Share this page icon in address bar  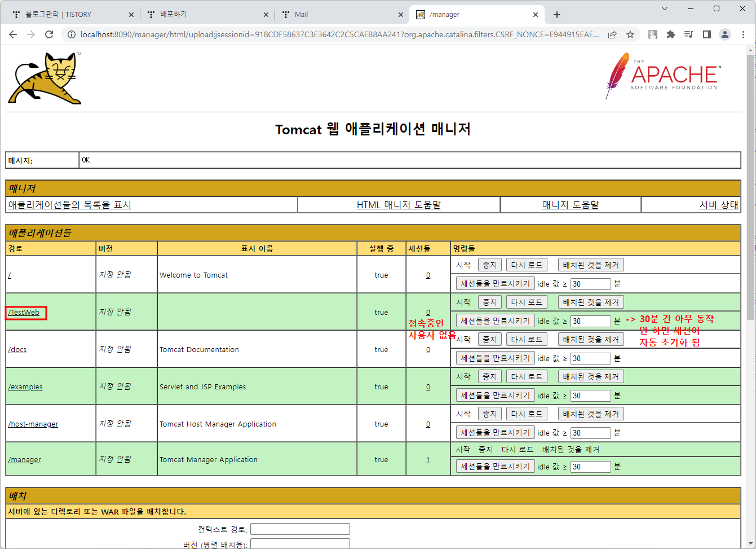pos(612,34)
